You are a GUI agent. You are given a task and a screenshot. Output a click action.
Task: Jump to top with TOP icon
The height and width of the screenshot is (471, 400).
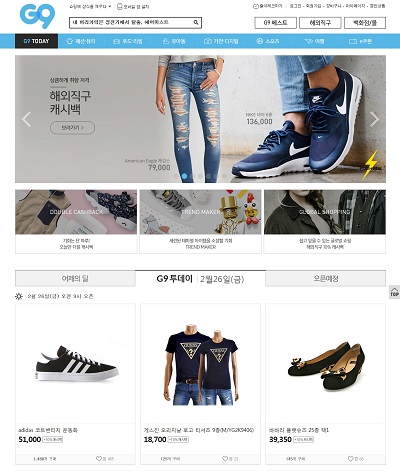click(394, 292)
